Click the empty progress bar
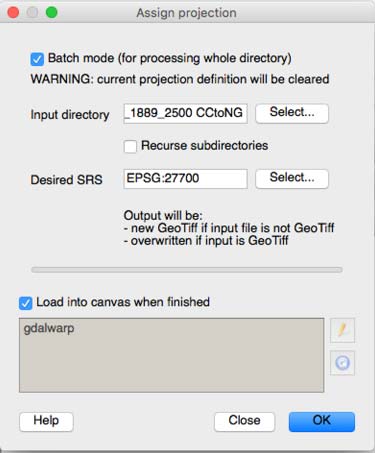This screenshot has width=375, height=453. tap(187, 270)
